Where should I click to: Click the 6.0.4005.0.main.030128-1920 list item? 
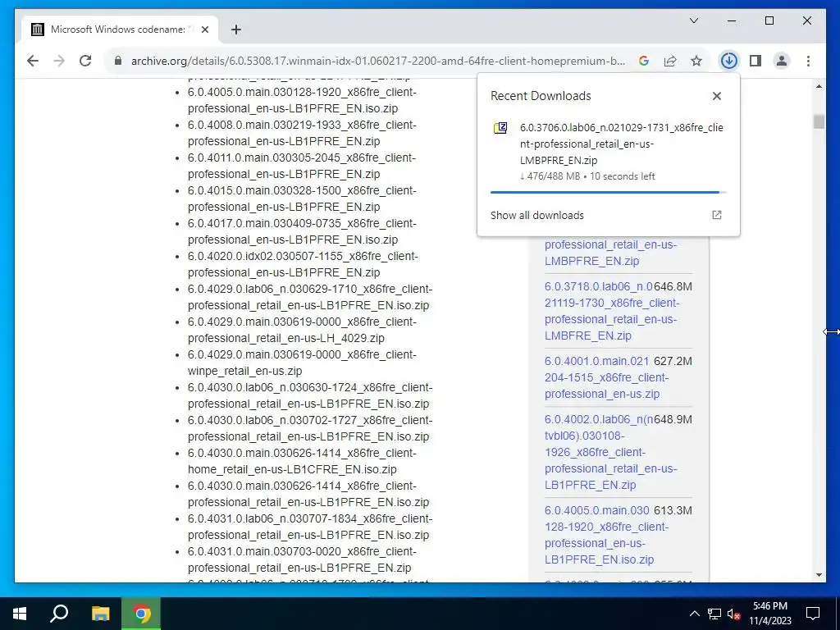[x=302, y=100]
